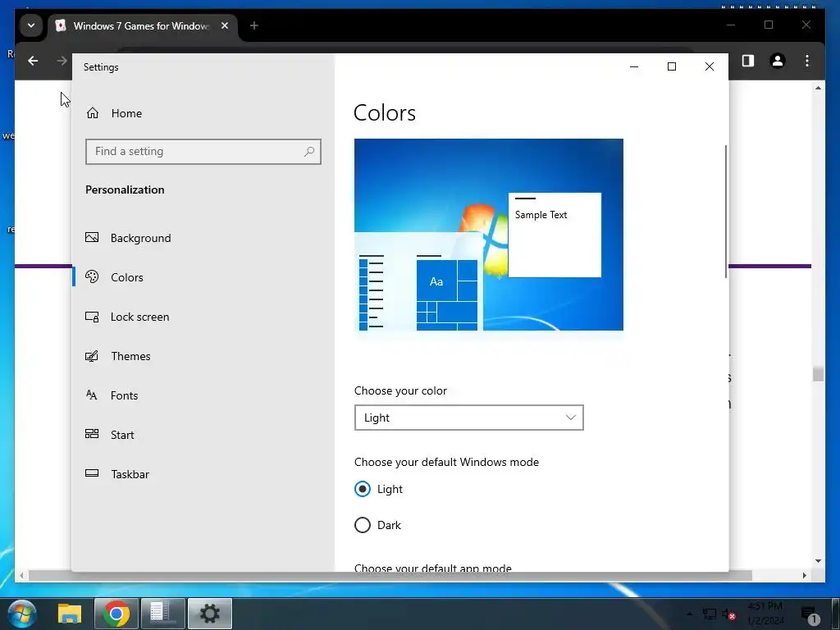Open a new Chrome tab
This screenshot has width=840, height=630.
[254, 25]
